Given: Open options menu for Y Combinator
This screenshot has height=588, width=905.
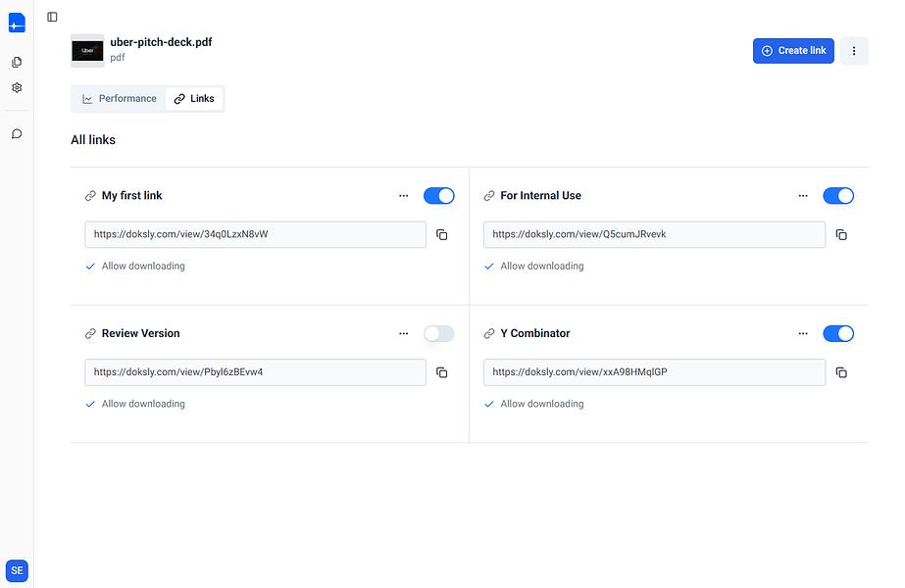Looking at the screenshot, I should pyautogui.click(x=803, y=333).
